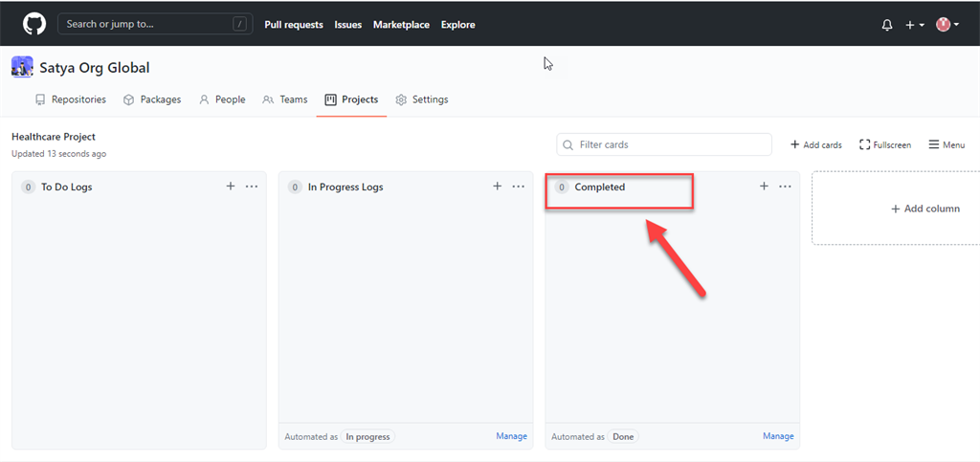Screen dimensions: 980x462
Task: Click the Satya Org Global avatar
Action: [x=22, y=67]
